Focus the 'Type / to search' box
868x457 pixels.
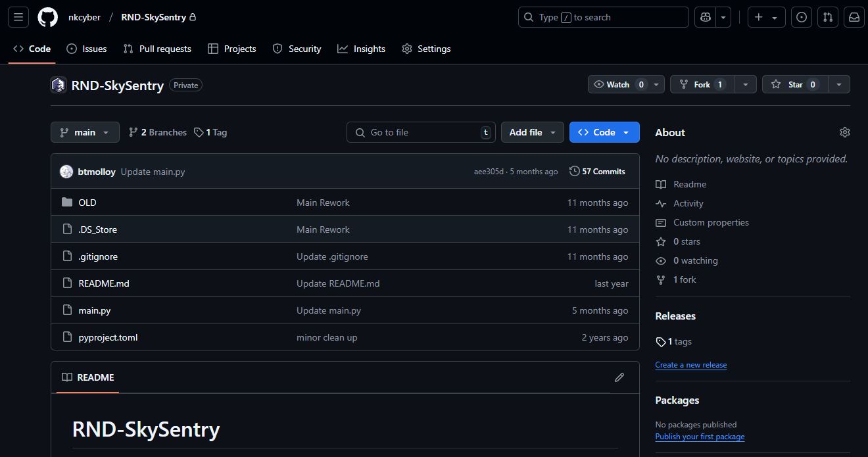604,17
